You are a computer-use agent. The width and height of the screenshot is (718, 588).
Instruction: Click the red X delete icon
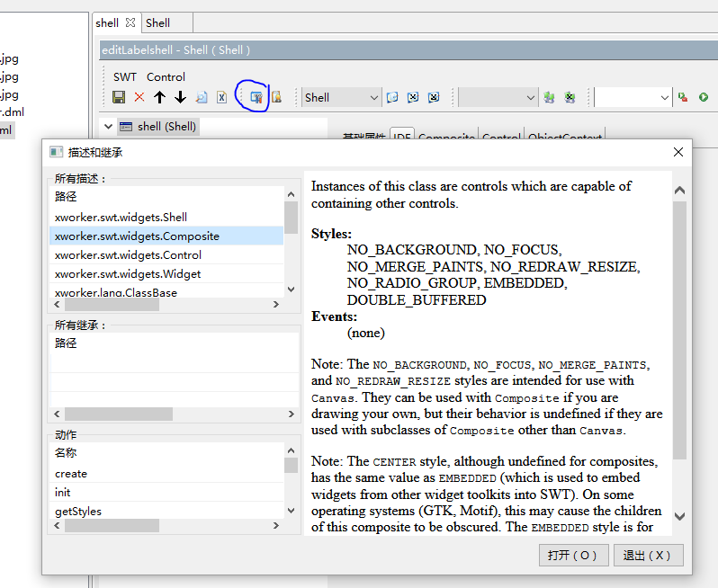point(139,97)
